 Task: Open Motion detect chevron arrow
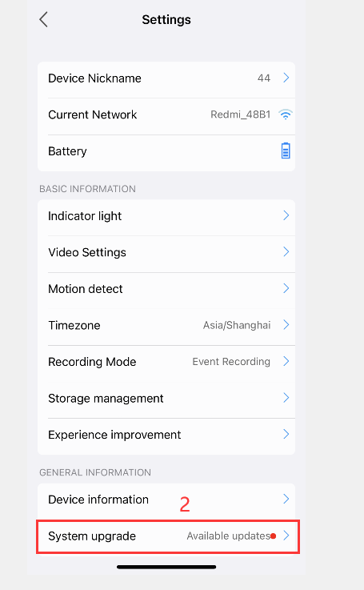tap(286, 288)
